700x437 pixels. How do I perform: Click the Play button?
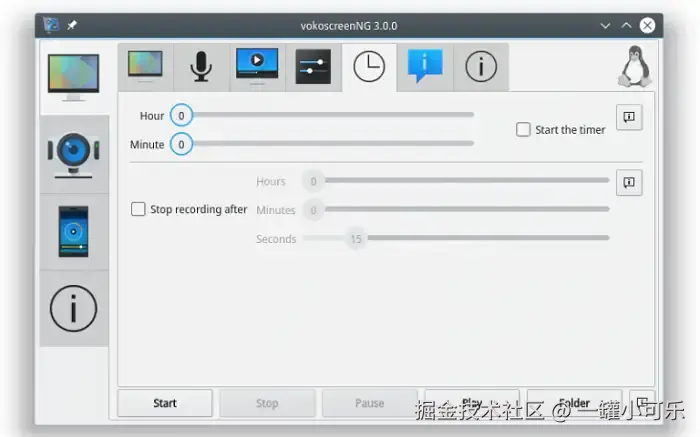472,403
